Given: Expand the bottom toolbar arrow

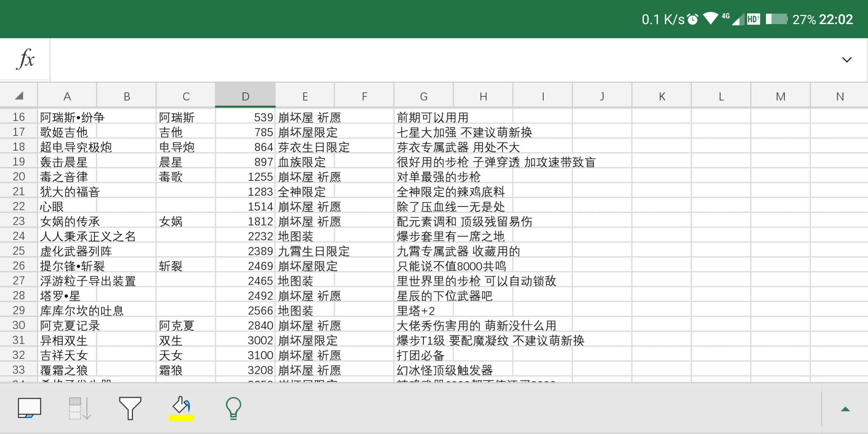Looking at the screenshot, I should tap(845, 409).
